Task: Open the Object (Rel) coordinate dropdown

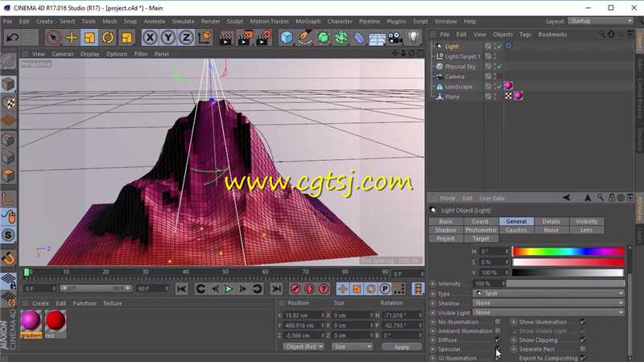Action: coord(303,347)
